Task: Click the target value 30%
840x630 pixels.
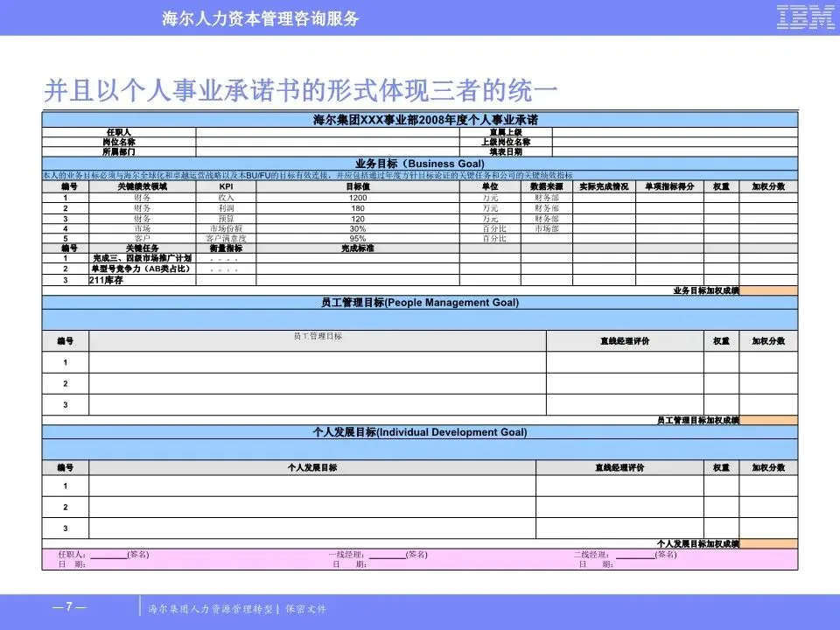Action: pyautogui.click(x=358, y=228)
